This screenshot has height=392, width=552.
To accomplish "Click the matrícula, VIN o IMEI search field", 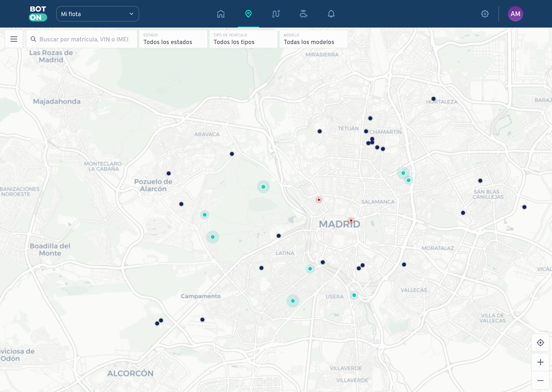I will (x=82, y=39).
